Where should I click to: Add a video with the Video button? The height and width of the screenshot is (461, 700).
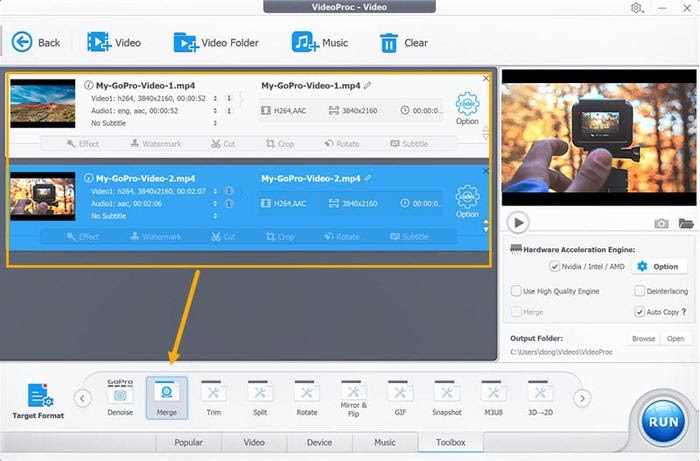tap(114, 42)
